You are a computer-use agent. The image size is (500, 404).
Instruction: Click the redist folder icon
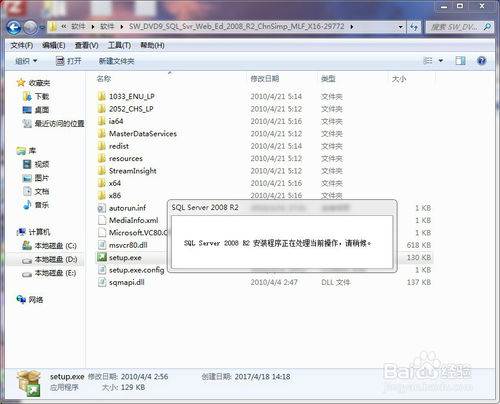tap(102, 146)
